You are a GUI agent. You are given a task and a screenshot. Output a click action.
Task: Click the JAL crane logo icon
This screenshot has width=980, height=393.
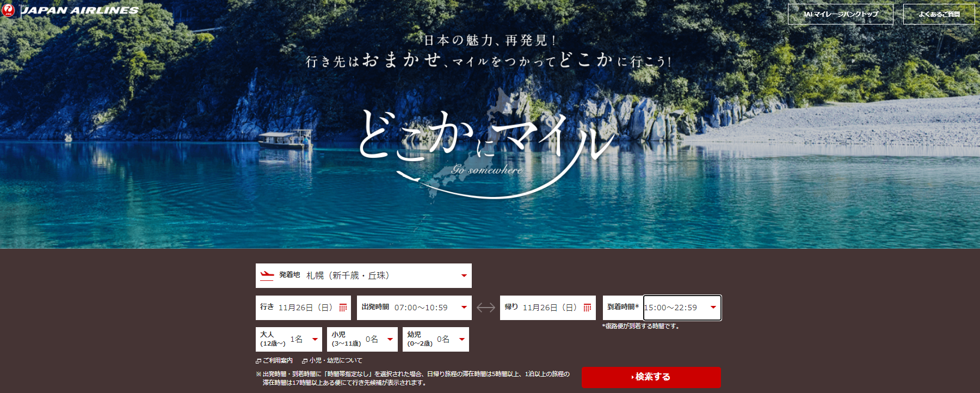[x=8, y=10]
